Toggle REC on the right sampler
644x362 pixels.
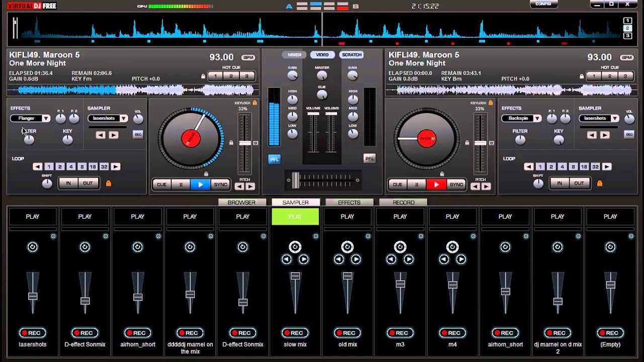tap(629, 134)
